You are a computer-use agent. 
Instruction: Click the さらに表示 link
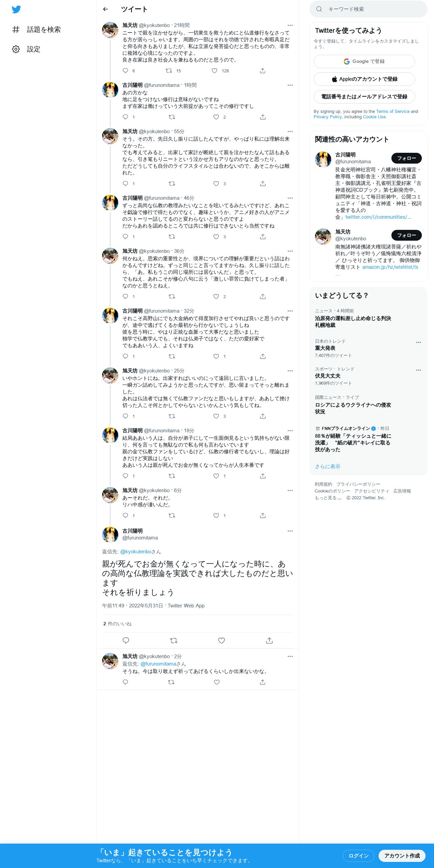click(x=328, y=466)
